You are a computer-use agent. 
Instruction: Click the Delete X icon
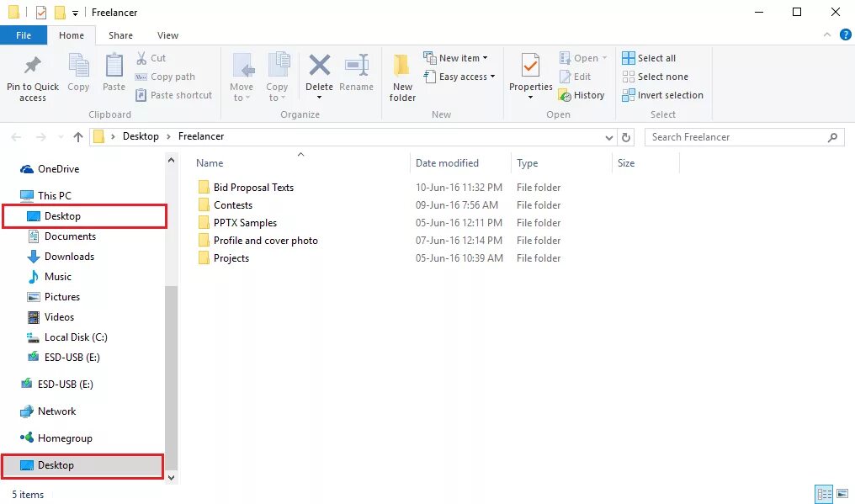point(320,65)
